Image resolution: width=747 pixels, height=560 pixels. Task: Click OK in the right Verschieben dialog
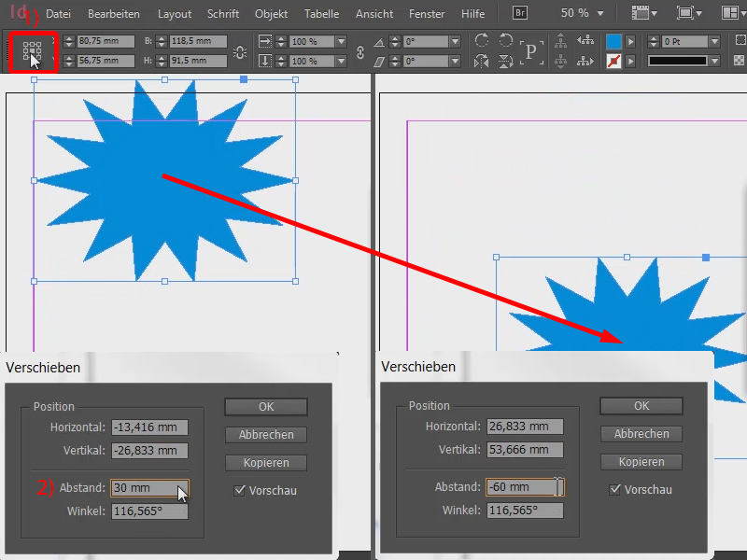click(641, 406)
